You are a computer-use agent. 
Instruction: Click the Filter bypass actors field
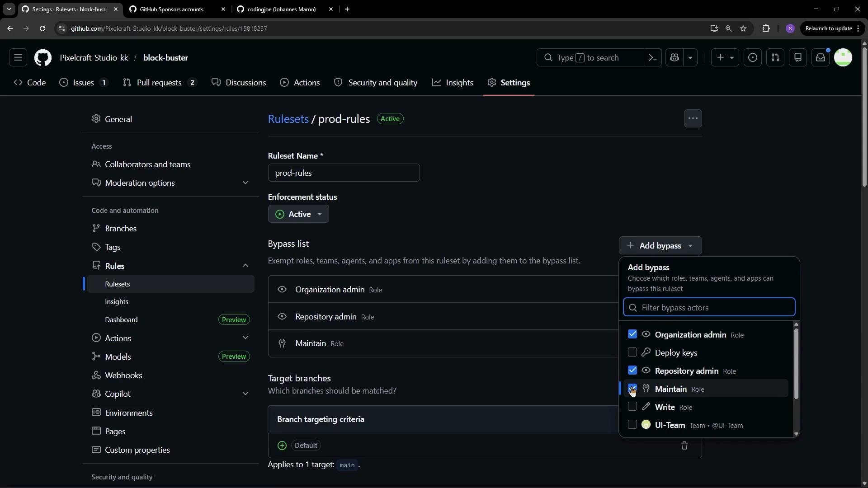click(x=709, y=307)
